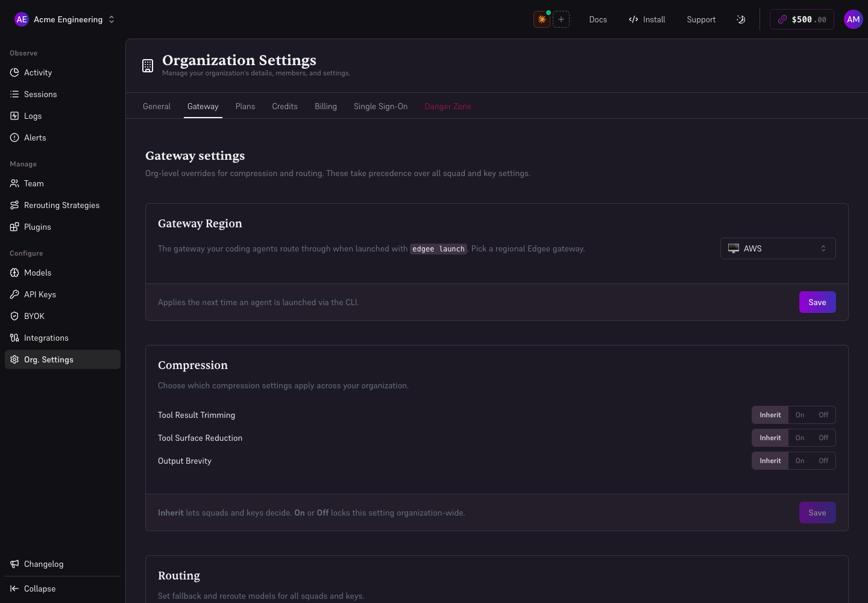This screenshot has width=868, height=603.
Task: Set Tool Surface Reduction to Off
Action: point(823,438)
